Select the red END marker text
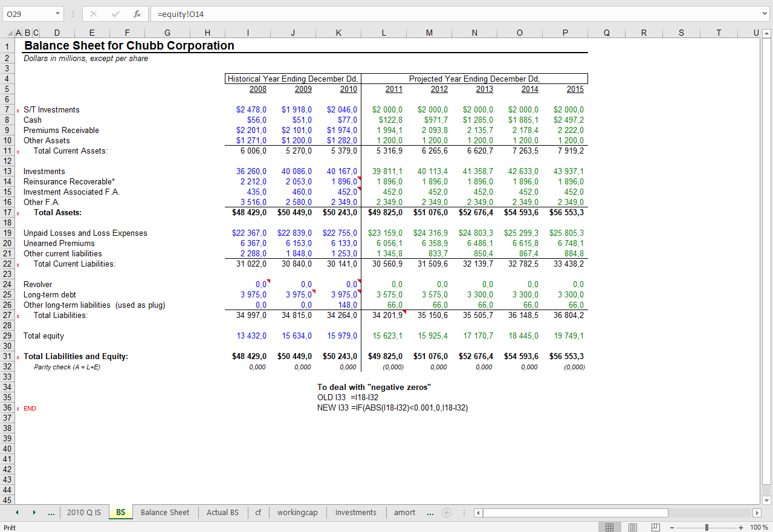 click(x=30, y=408)
